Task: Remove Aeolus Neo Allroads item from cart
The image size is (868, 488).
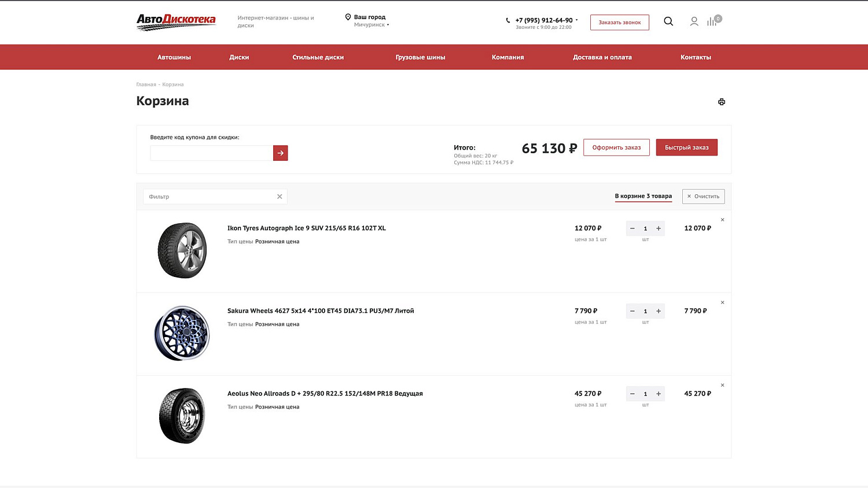Action: coord(722,385)
